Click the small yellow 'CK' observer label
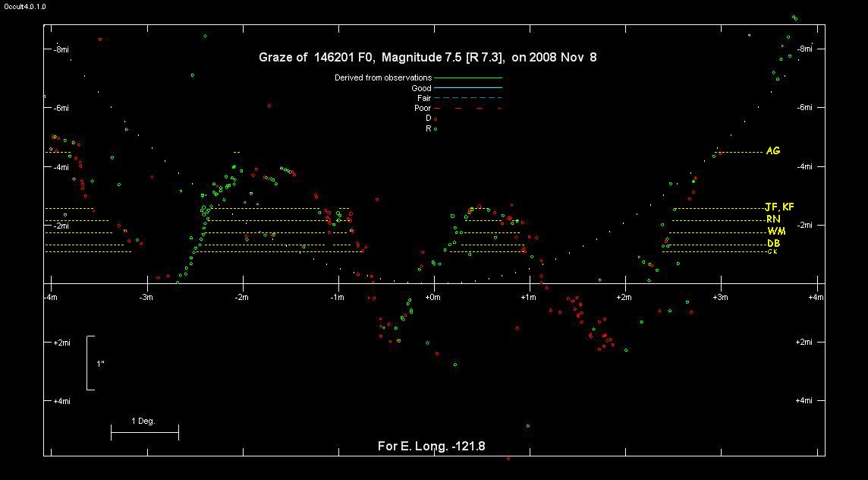This screenshot has width=868, height=480. (x=773, y=251)
